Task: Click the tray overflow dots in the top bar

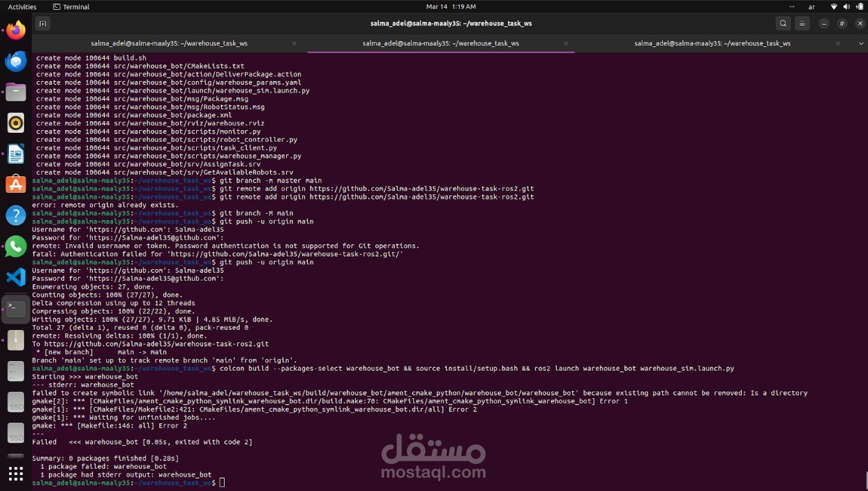Action: (792, 6)
